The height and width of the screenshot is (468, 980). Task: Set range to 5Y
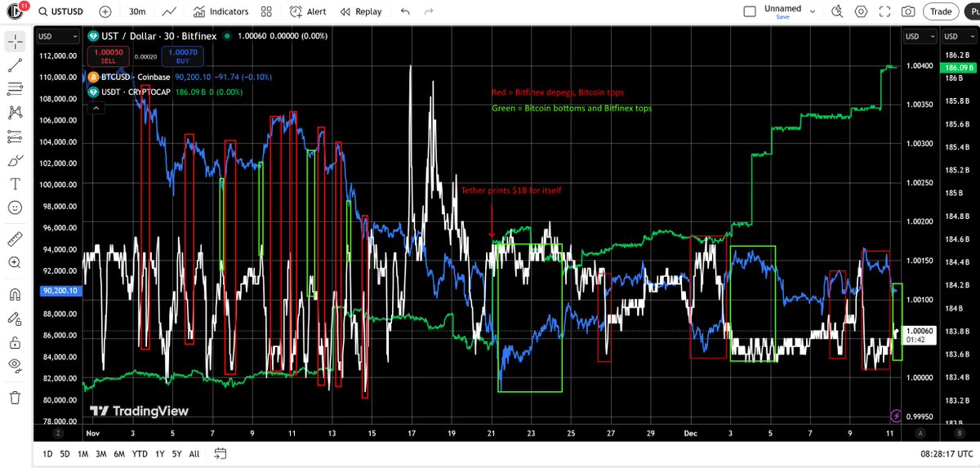click(177, 453)
